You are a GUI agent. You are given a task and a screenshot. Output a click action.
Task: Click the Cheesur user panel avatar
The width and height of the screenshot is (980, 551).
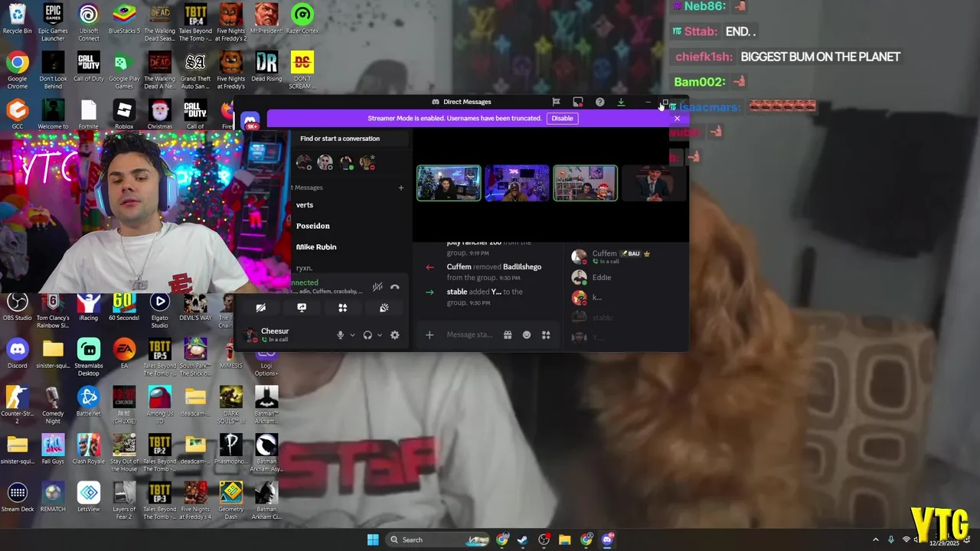250,334
